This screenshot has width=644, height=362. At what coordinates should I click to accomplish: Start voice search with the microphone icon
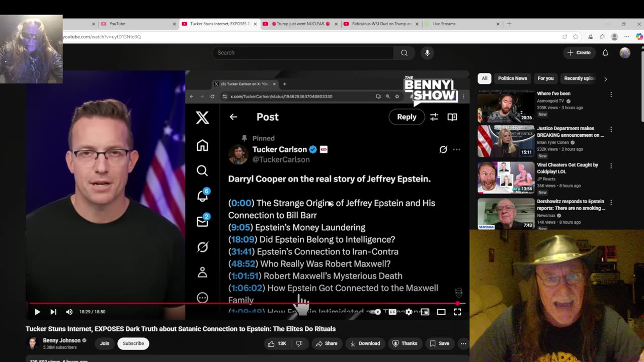(x=427, y=53)
